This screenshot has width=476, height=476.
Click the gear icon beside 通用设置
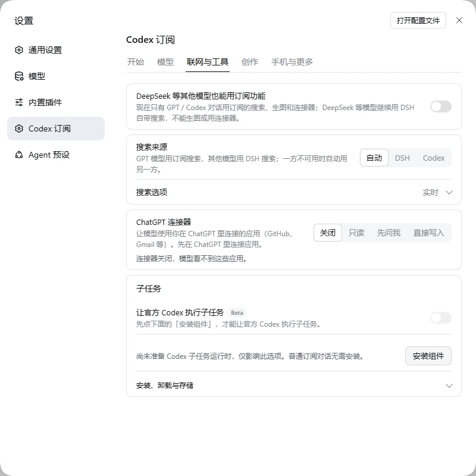point(19,50)
